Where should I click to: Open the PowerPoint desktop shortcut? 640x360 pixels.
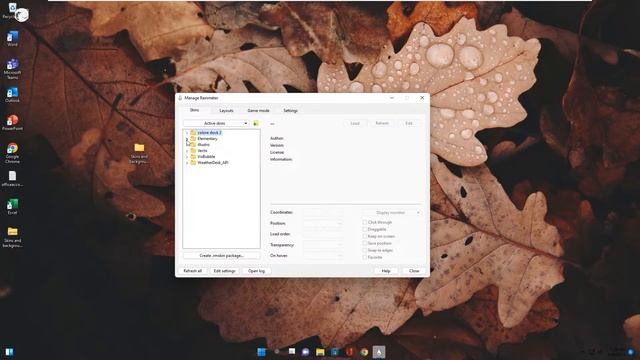click(12, 122)
